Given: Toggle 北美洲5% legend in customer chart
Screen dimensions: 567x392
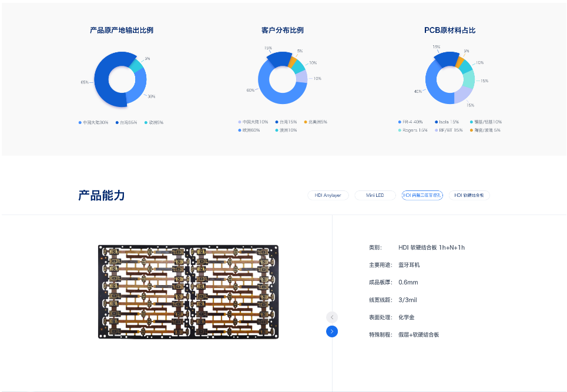Looking at the screenshot, I should [x=316, y=122].
